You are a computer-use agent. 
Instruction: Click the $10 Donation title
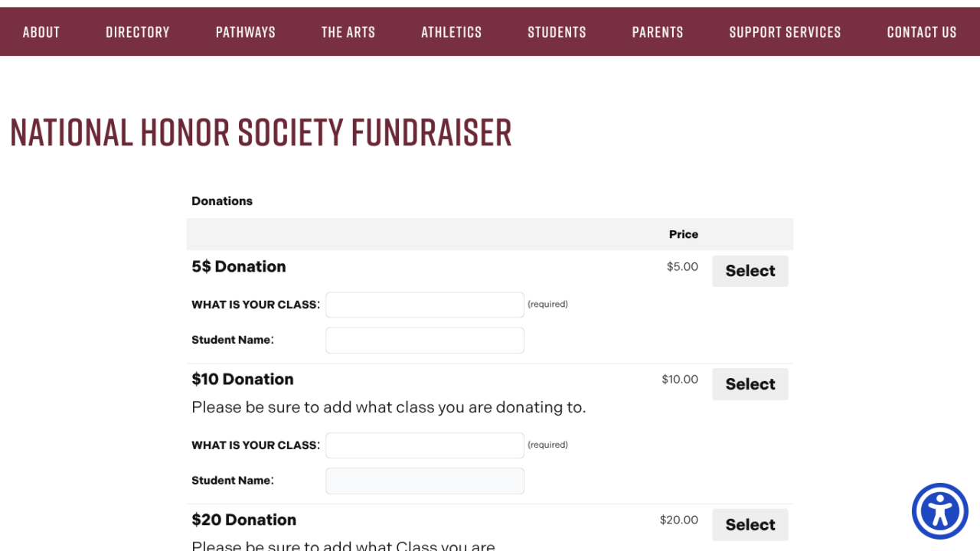point(243,380)
